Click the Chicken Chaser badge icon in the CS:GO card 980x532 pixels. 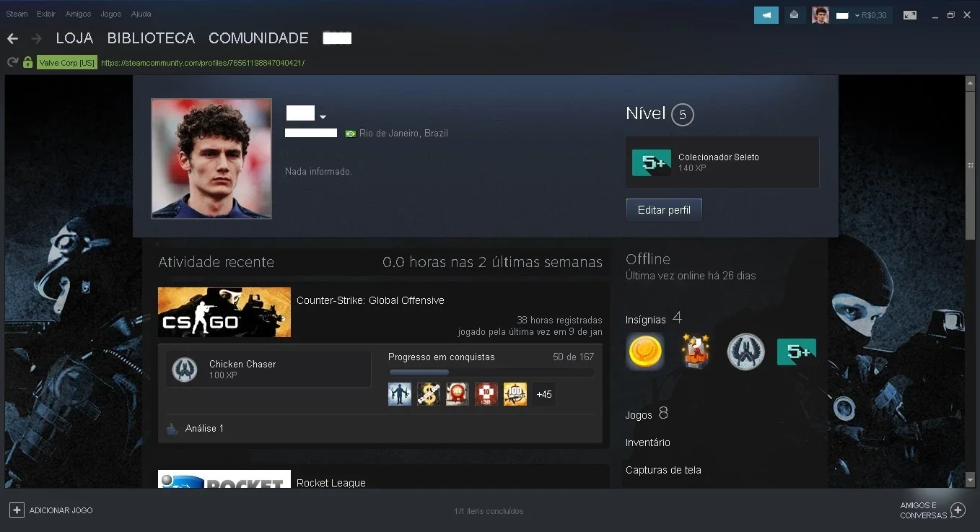point(185,370)
